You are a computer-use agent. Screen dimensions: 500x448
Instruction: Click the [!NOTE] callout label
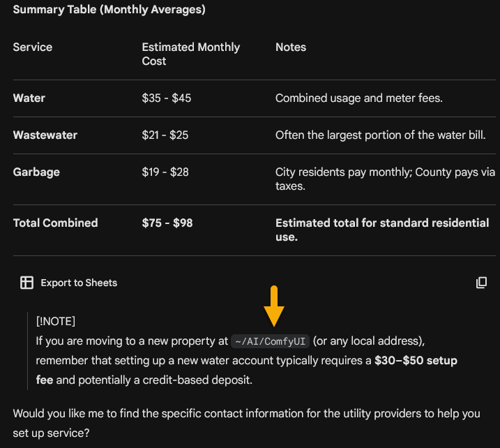click(56, 321)
